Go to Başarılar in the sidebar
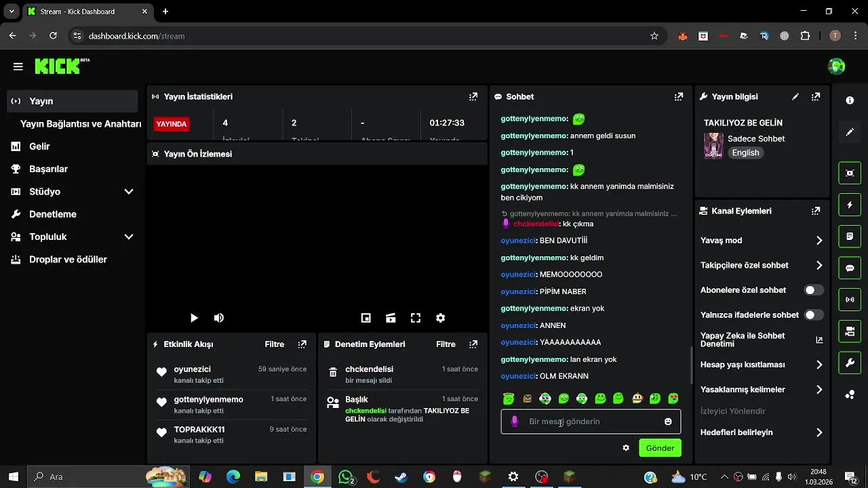The image size is (868, 488). click(72, 169)
